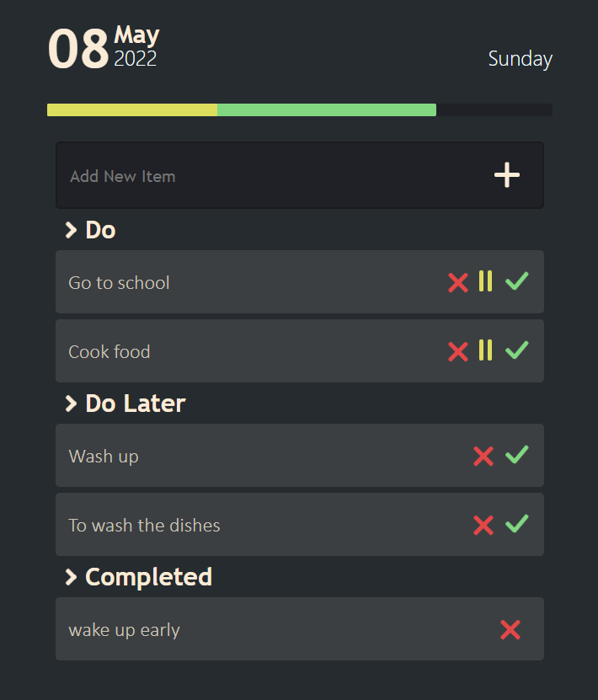Delete the "Go to school" task
The image size is (598, 700).
pyautogui.click(x=457, y=281)
